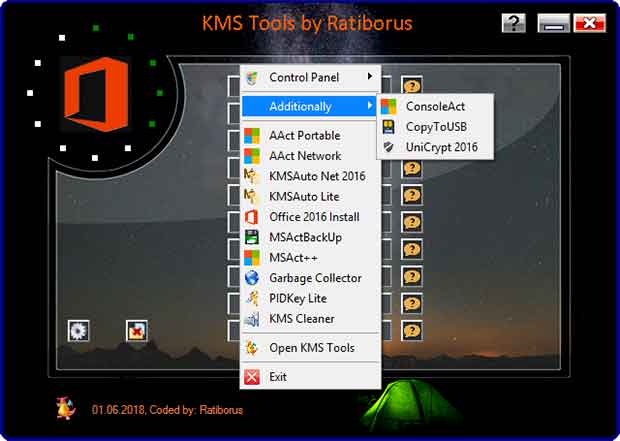620x441 pixels.
Task: Click the help bubble level with KMSAuto Lite
Action: point(412,195)
